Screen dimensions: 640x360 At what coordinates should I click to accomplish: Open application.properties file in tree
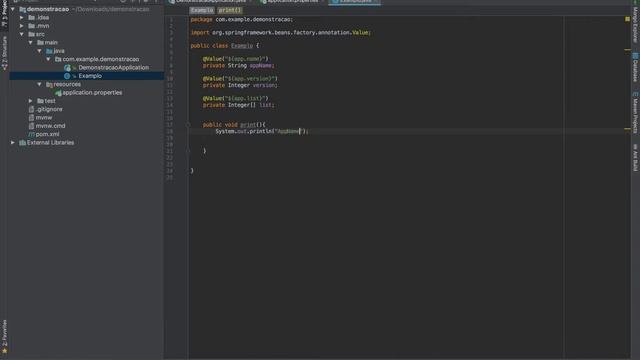click(92, 93)
